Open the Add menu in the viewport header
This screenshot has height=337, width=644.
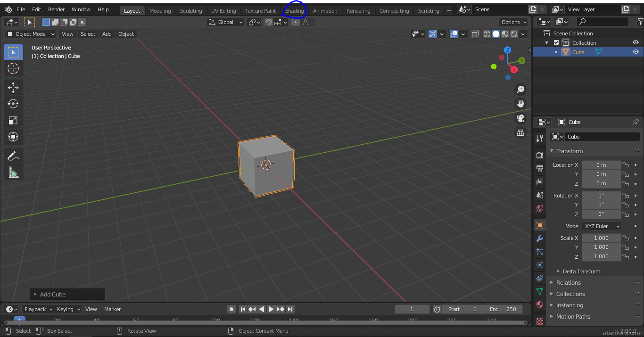click(x=107, y=34)
